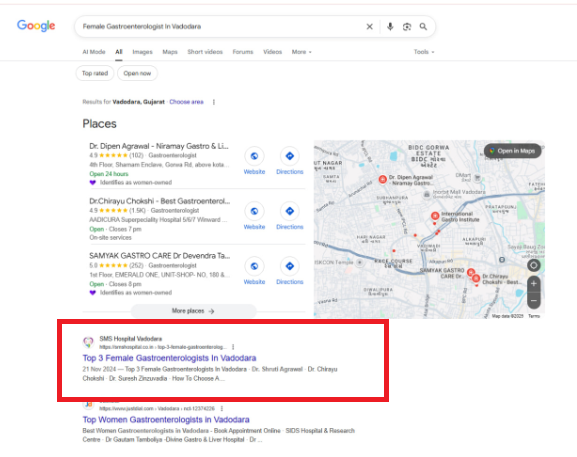Open search by image camera icon

point(407,26)
